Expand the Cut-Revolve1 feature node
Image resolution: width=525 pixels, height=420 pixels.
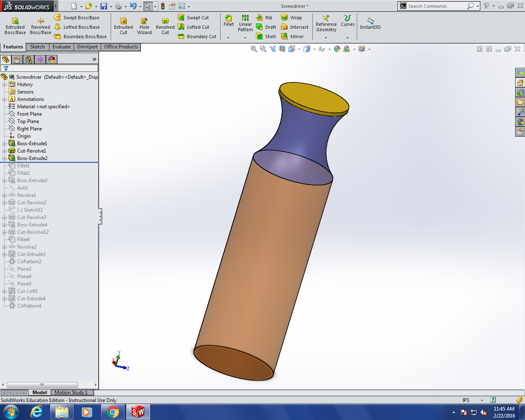click(5, 151)
